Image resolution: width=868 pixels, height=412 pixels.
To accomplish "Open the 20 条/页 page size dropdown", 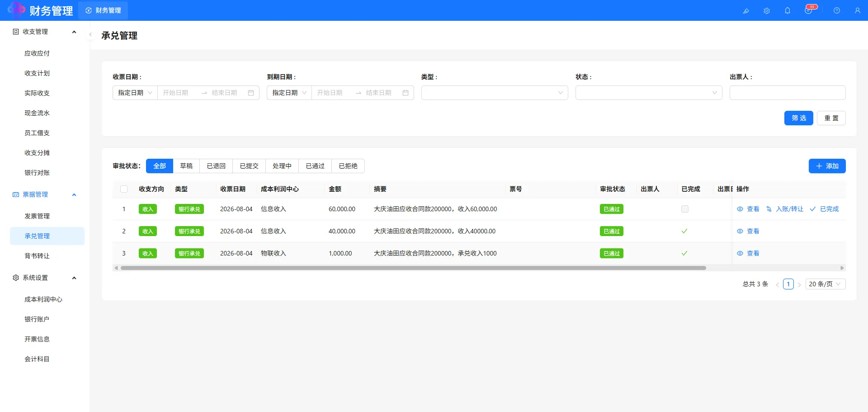I will click(x=826, y=284).
